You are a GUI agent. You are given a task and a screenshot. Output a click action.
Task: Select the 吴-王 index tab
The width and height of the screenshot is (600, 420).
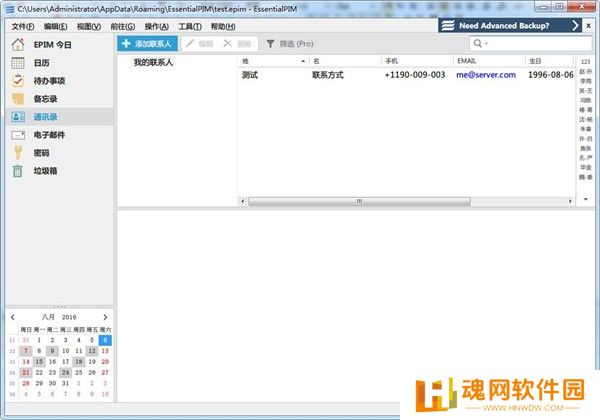click(x=585, y=91)
